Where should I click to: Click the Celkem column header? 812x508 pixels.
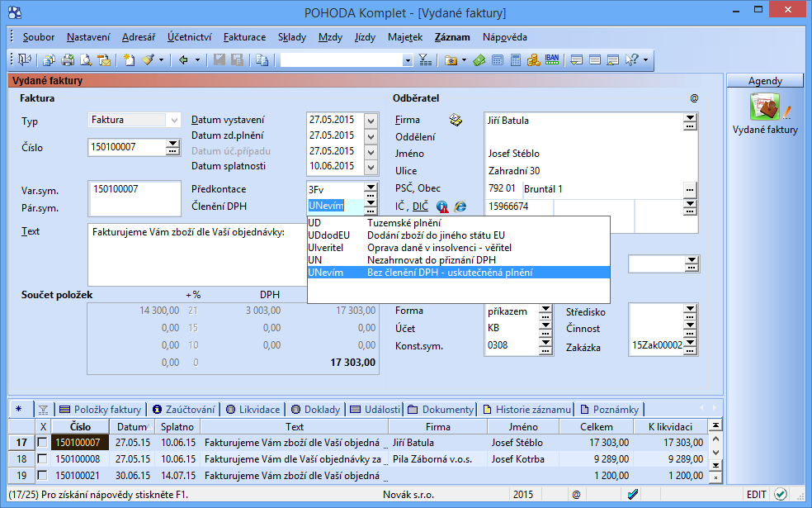(596, 426)
